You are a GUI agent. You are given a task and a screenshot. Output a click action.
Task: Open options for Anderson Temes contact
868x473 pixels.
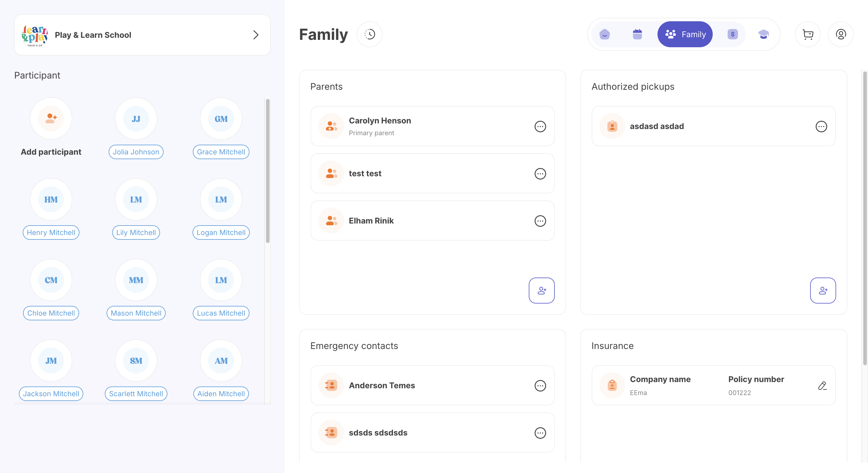[x=540, y=385]
